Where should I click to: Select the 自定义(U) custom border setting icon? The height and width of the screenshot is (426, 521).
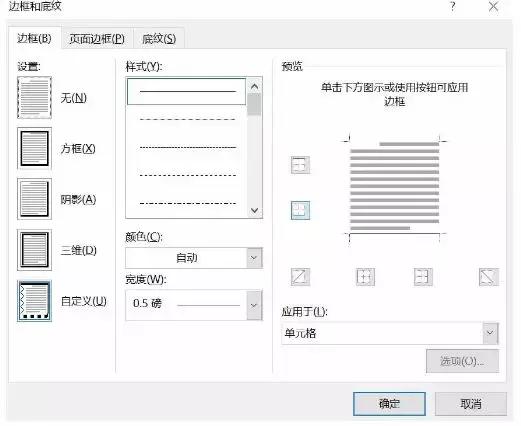(x=34, y=301)
